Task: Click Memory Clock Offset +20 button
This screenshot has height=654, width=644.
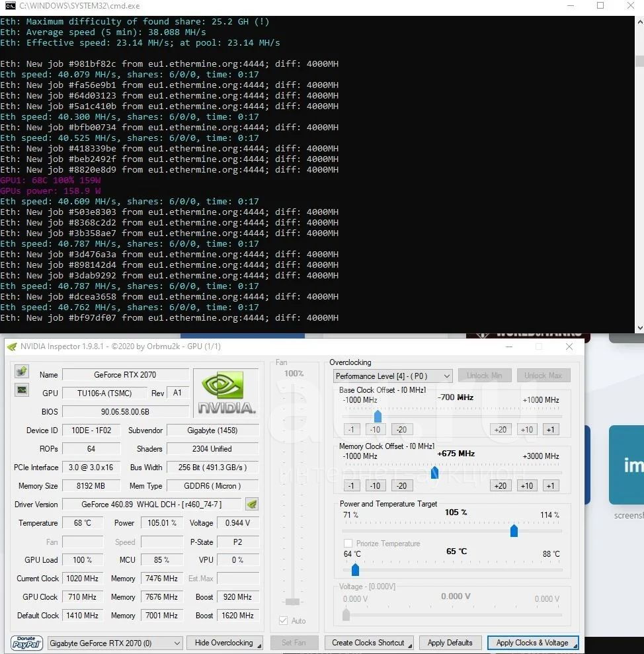Action: click(x=501, y=486)
